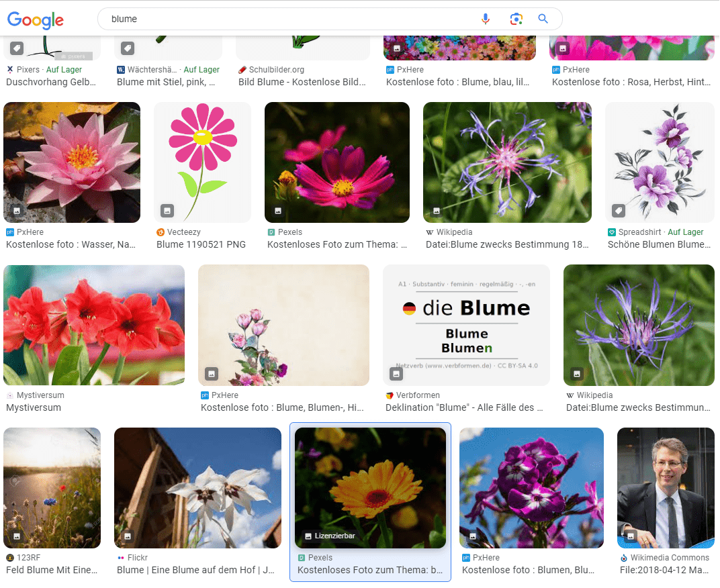Click product tag icon on Spreadshirt image
The image size is (720, 588).
tap(619, 211)
